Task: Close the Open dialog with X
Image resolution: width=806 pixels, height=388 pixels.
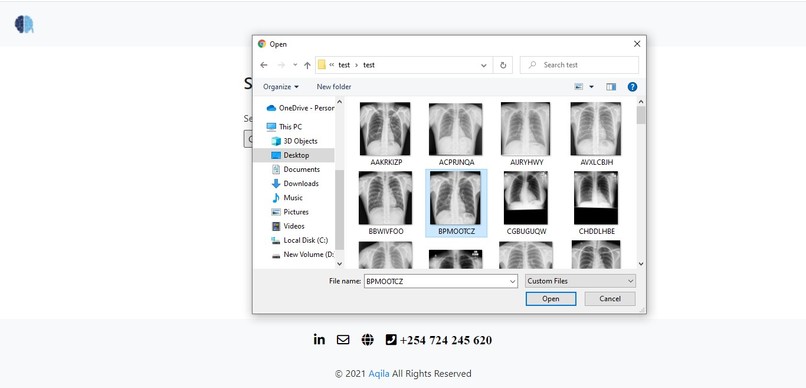Action: (637, 44)
